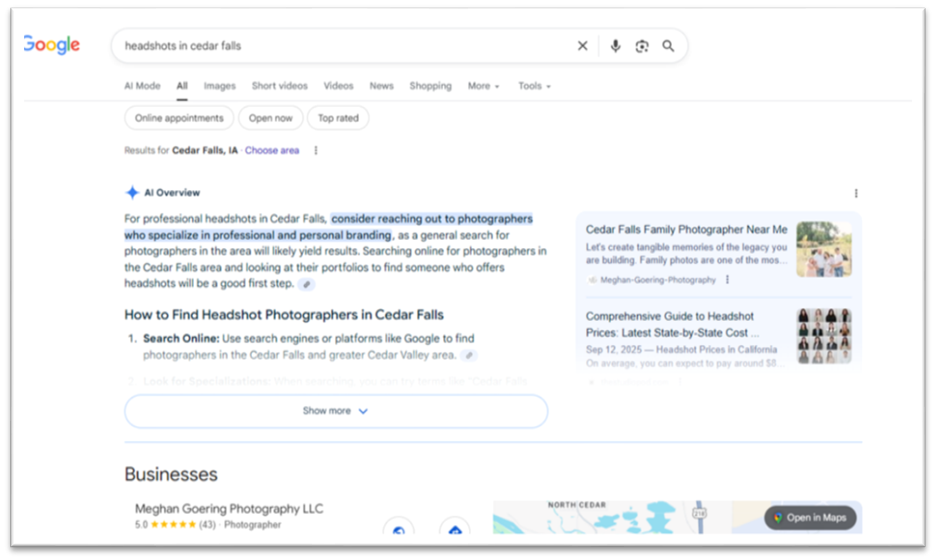Clear the search box with X icon

[582, 46]
